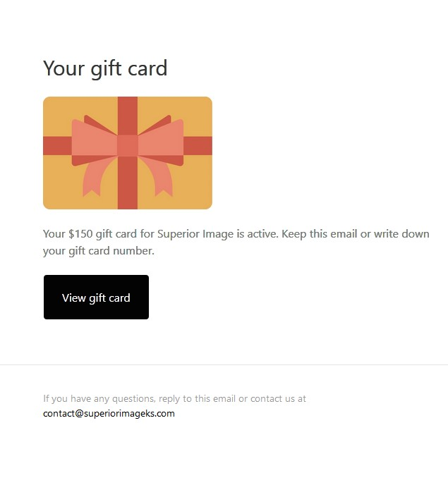The height and width of the screenshot is (485, 448).
Task: Click the "your gift card number" text
Action: (98, 251)
